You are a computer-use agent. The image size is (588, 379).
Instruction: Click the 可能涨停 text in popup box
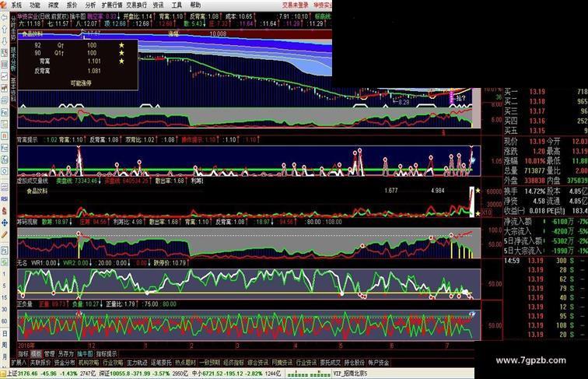81,83
